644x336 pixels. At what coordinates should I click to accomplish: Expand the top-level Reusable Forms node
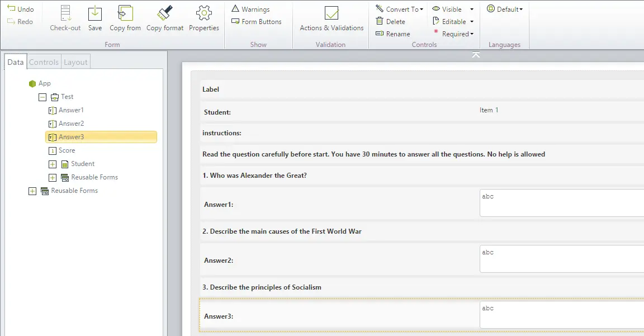click(x=32, y=191)
